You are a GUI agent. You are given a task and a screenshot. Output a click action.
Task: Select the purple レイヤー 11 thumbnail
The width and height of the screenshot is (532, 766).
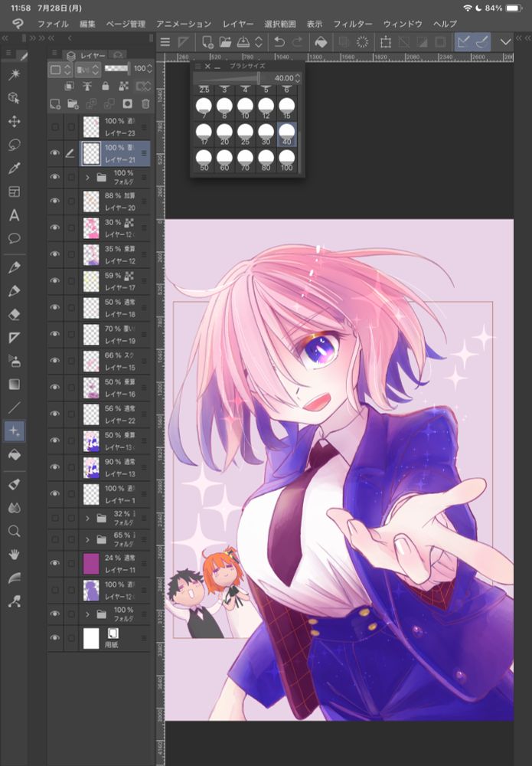91,563
